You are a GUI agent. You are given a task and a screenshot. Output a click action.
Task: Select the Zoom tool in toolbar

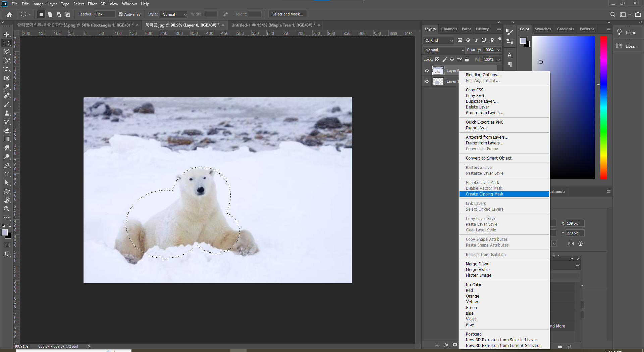pos(7,209)
